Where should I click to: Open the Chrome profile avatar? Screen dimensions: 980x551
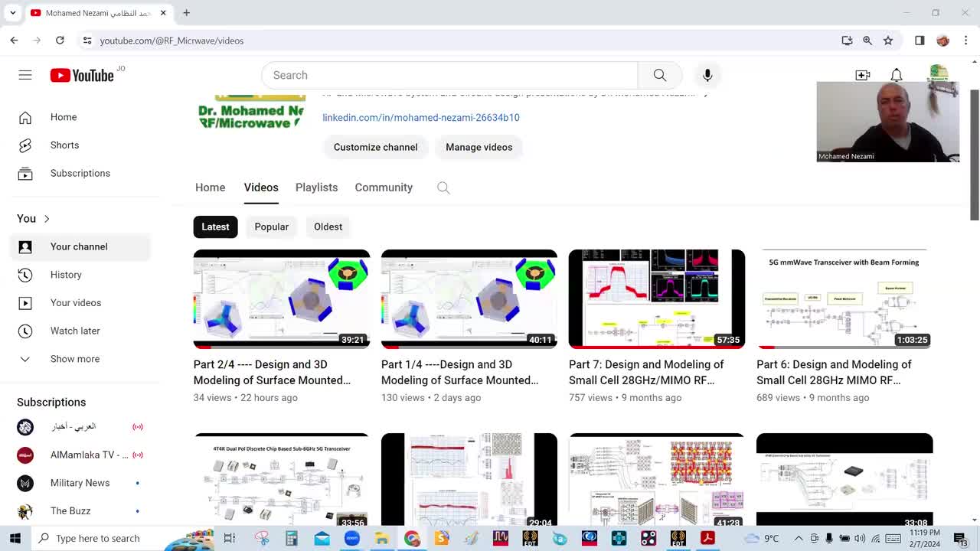pyautogui.click(x=943, y=41)
